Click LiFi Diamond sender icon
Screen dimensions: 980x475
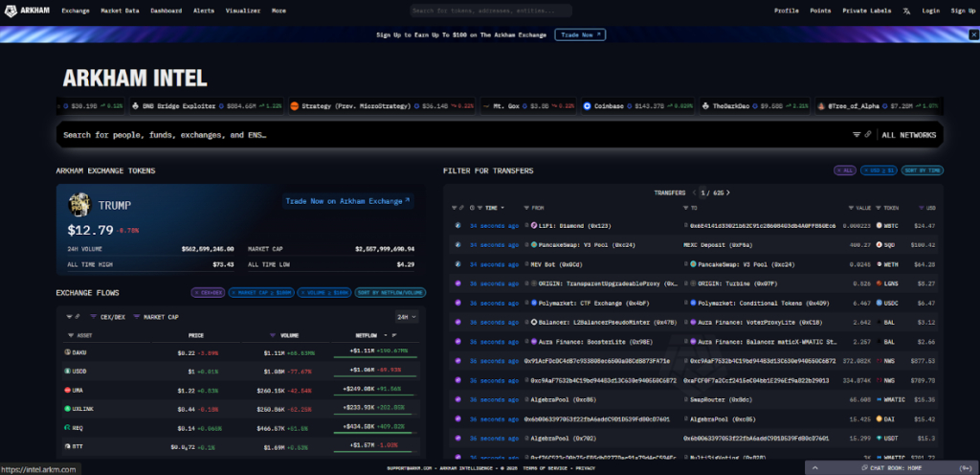click(534, 225)
